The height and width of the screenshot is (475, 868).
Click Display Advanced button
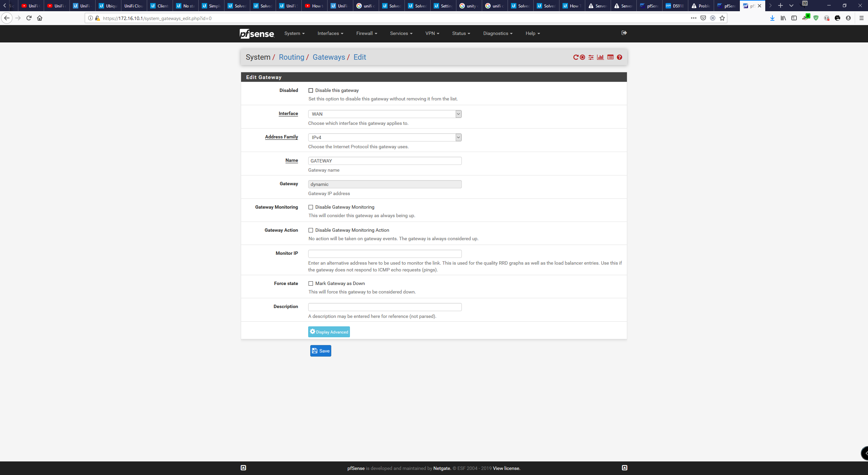pos(329,332)
